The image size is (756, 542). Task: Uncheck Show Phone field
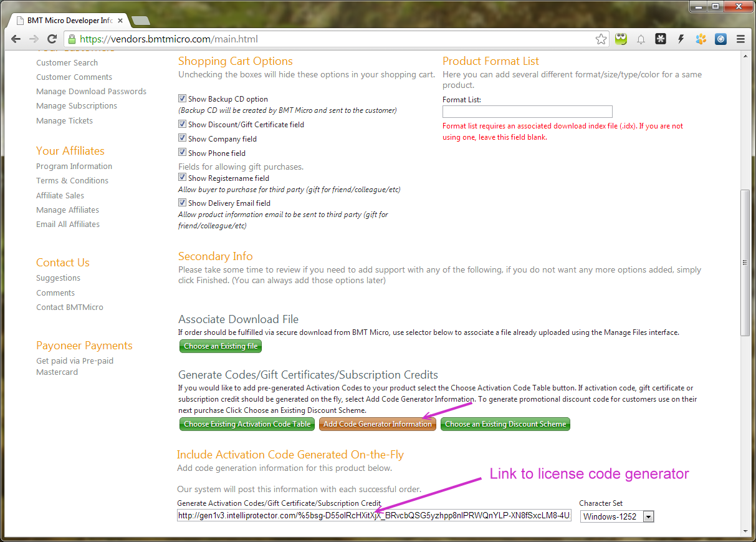pyautogui.click(x=183, y=153)
